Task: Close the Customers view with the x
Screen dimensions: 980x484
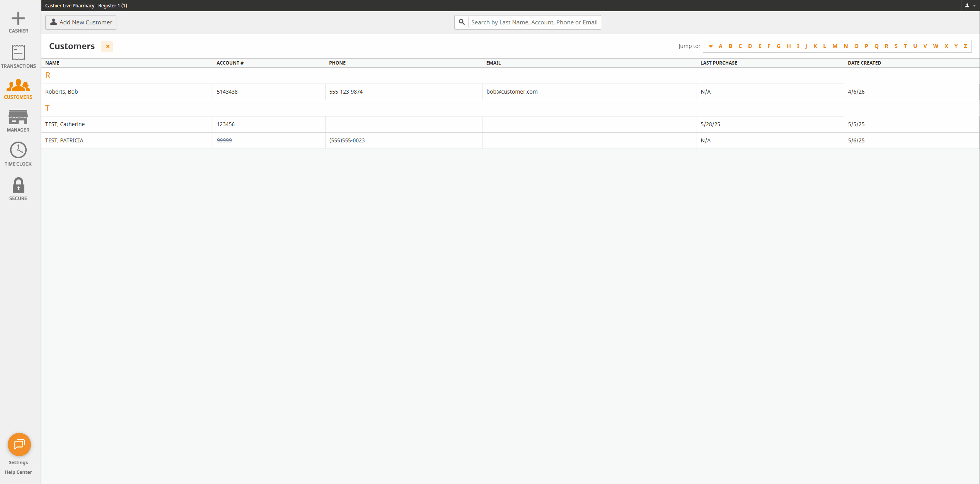Action: click(x=107, y=46)
